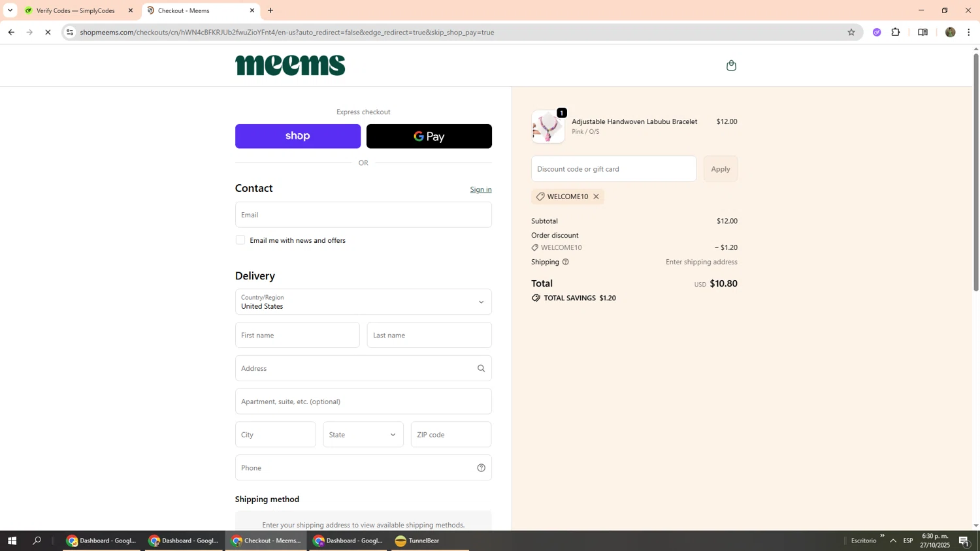This screenshot has height=551, width=980.
Task: Stop loading the page
Action: coord(48,32)
